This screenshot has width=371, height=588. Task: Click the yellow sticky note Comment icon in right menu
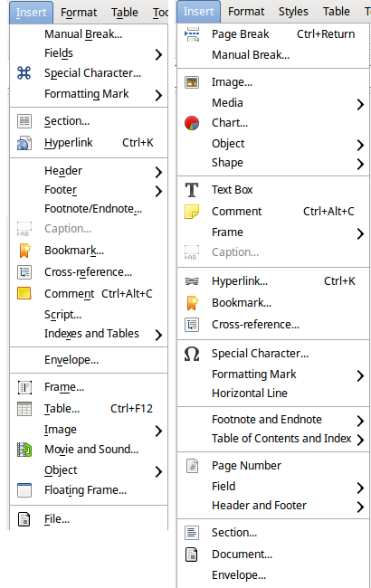pos(192,212)
